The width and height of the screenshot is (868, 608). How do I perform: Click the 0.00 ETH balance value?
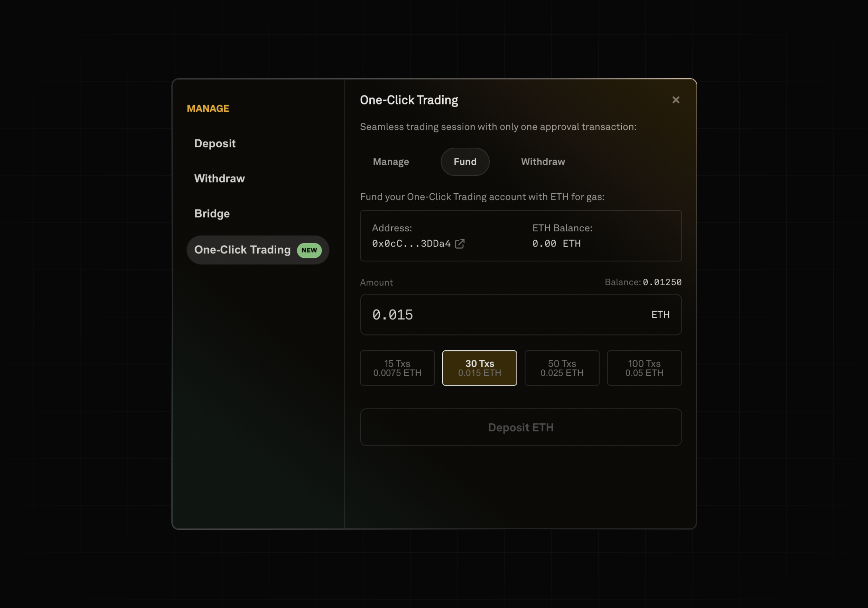(x=557, y=244)
